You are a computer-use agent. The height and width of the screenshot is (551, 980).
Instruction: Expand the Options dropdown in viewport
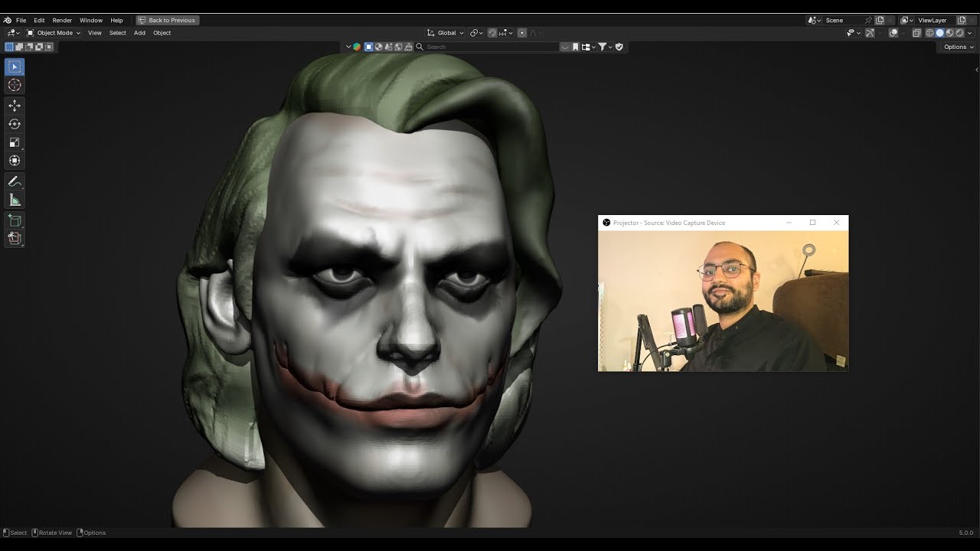tap(959, 47)
